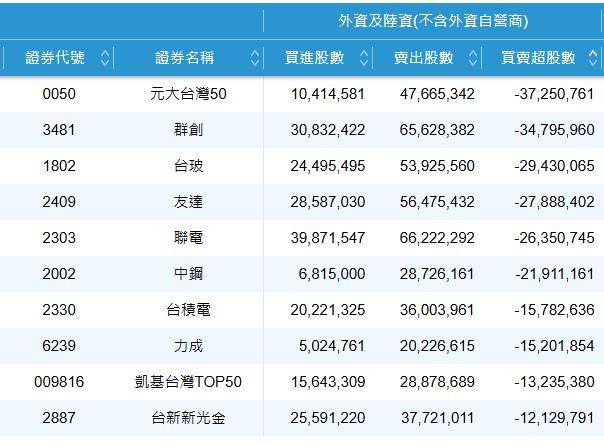This screenshot has width=604, height=445.
Task: Select stock code 2002
Action: click(x=59, y=274)
